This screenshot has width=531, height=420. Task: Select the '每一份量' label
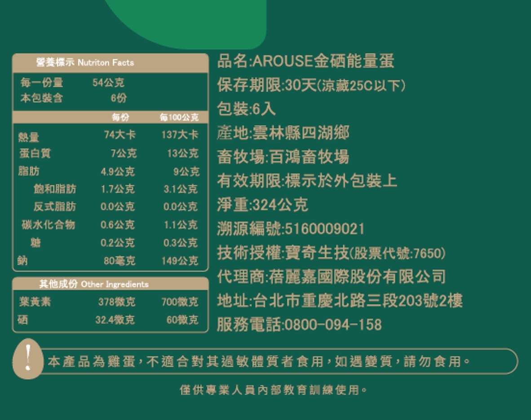coord(42,82)
